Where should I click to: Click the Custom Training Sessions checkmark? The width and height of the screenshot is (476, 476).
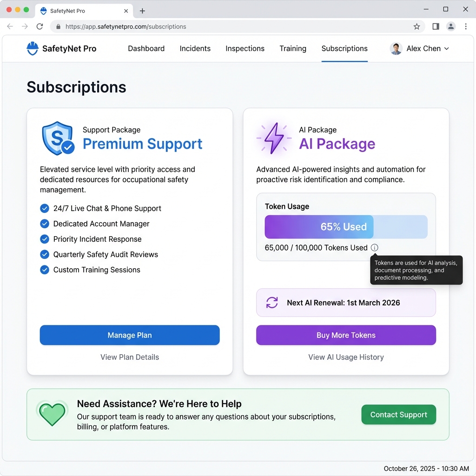coord(45,270)
